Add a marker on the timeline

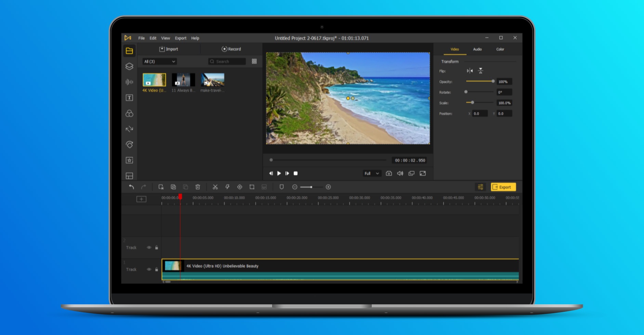click(x=281, y=187)
